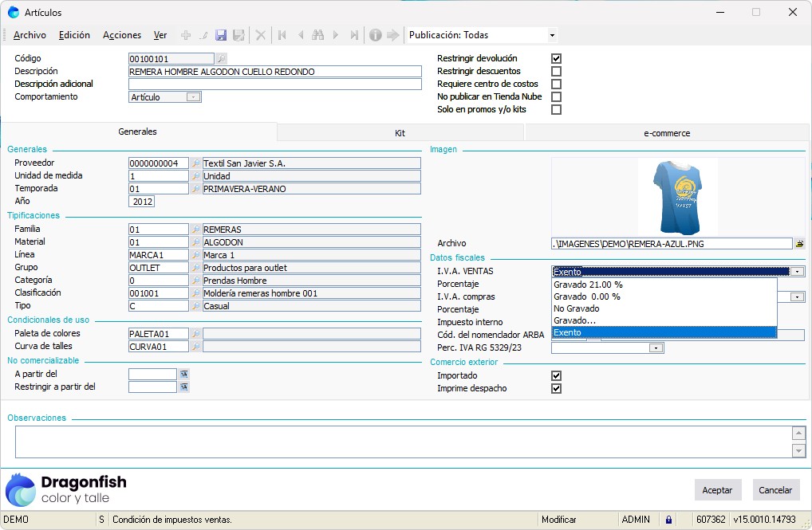Screen dimensions: 812x530
Task: Click the information icon in the toolbar
Action: coord(375,35)
